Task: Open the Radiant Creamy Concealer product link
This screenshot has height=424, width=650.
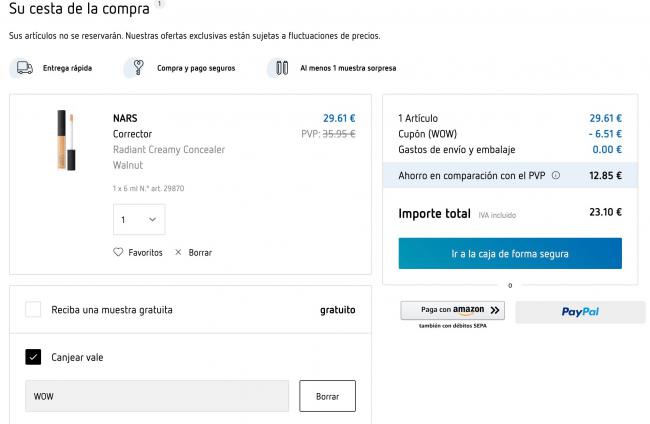Action: (x=168, y=150)
